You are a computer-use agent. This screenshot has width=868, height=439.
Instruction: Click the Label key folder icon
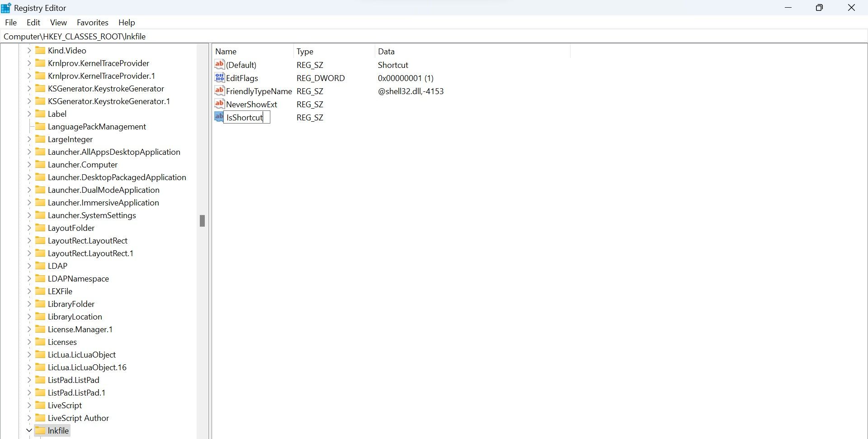[x=40, y=114]
